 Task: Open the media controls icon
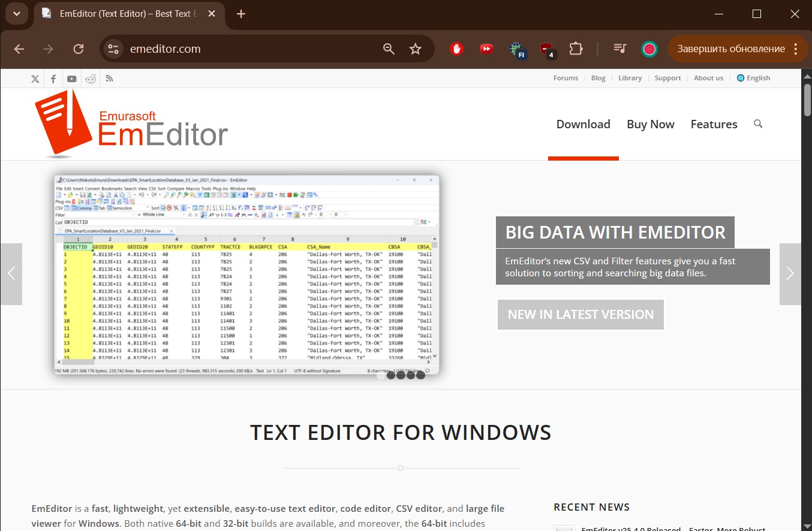click(x=620, y=49)
